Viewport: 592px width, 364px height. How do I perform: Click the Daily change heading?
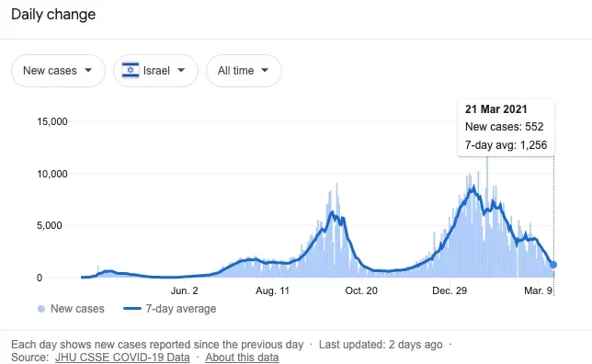tap(53, 15)
